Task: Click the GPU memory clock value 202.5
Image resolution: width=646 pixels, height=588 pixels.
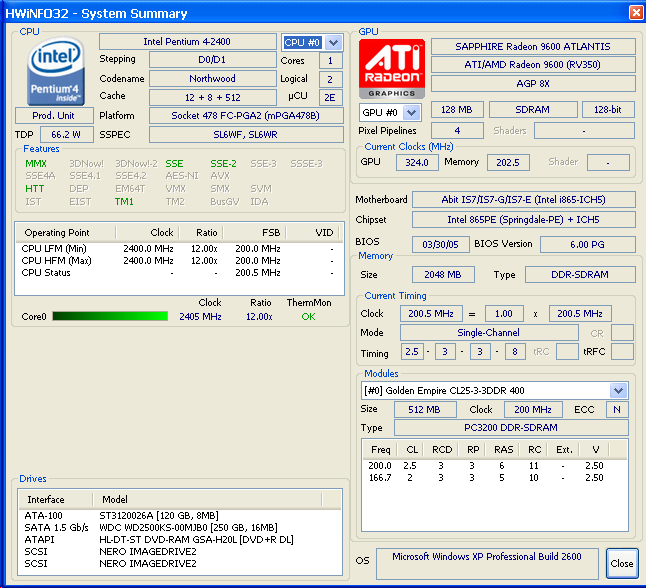Action: point(508,163)
